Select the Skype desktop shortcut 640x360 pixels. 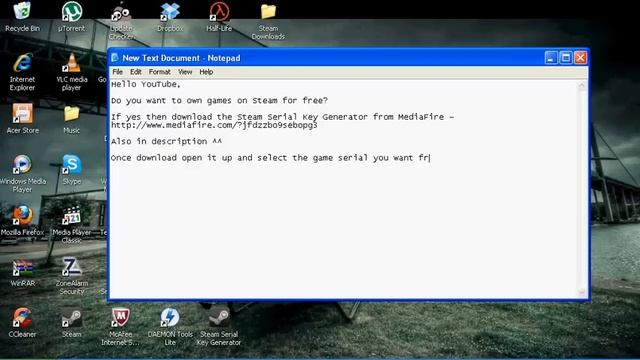pyautogui.click(x=71, y=170)
